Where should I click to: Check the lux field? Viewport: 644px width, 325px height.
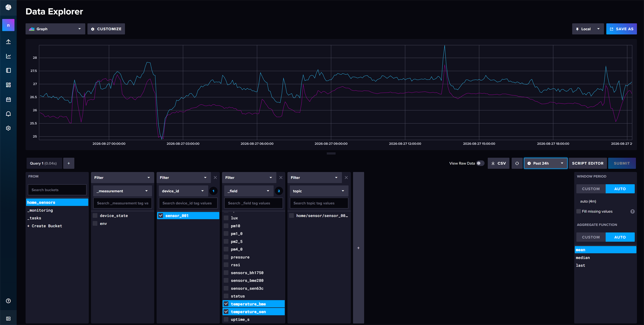[x=226, y=218]
